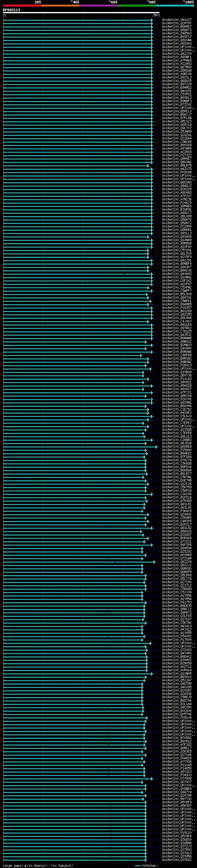The height and width of the screenshot is (868, 197).
Task: Select hit label UniRef100_Q41027
Action: click(x=177, y=20)
